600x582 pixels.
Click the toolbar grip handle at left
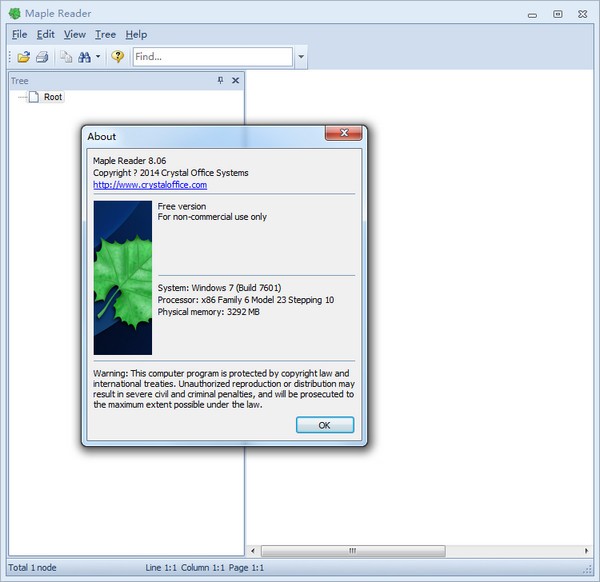tap(10, 57)
